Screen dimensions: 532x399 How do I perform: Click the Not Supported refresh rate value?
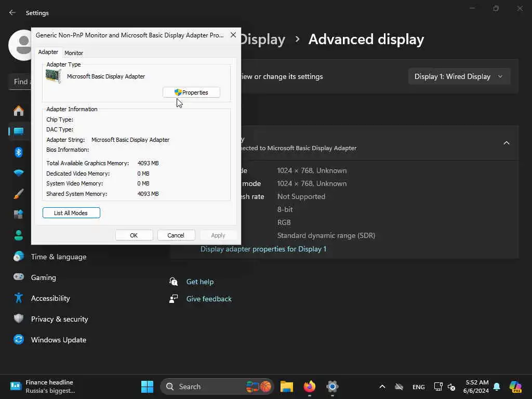(301, 196)
